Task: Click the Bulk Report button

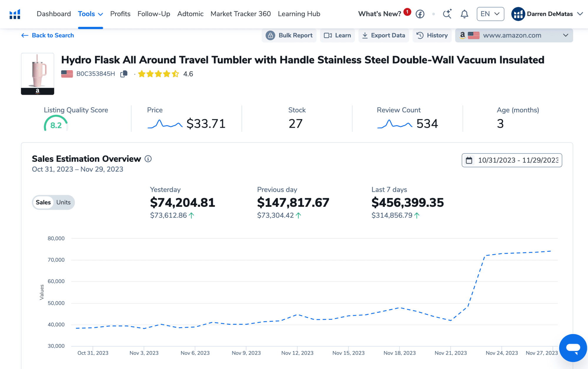Action: click(289, 35)
